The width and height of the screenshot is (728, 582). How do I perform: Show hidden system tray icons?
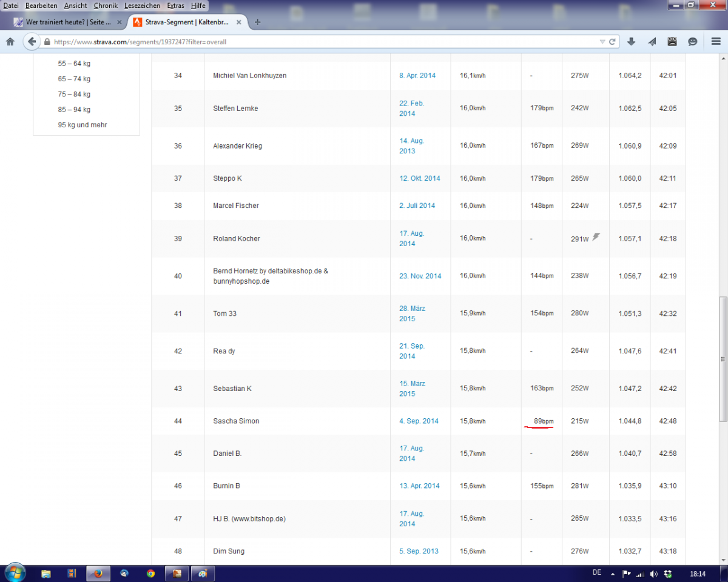pos(614,573)
